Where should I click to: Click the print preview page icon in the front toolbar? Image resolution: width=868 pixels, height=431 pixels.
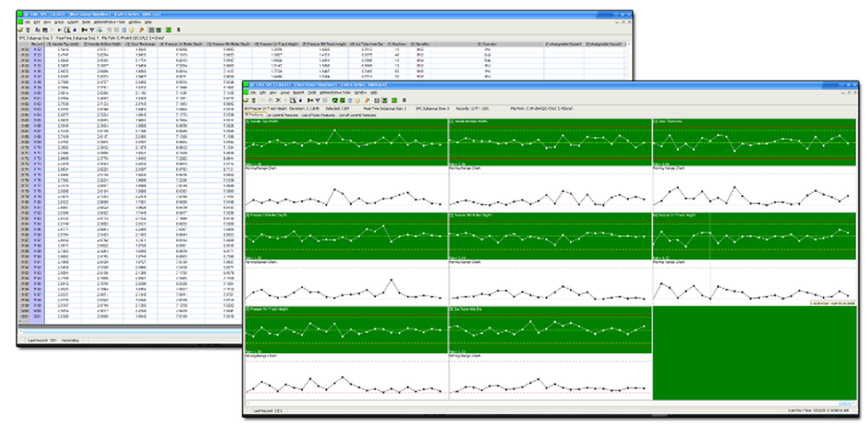point(293,101)
